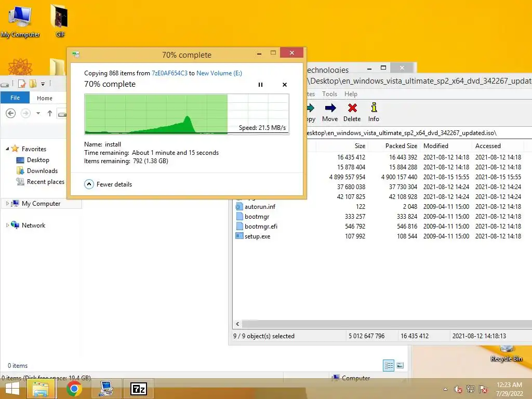Show hidden tray icons arrow
This screenshot has width=532, height=399.
(x=445, y=389)
